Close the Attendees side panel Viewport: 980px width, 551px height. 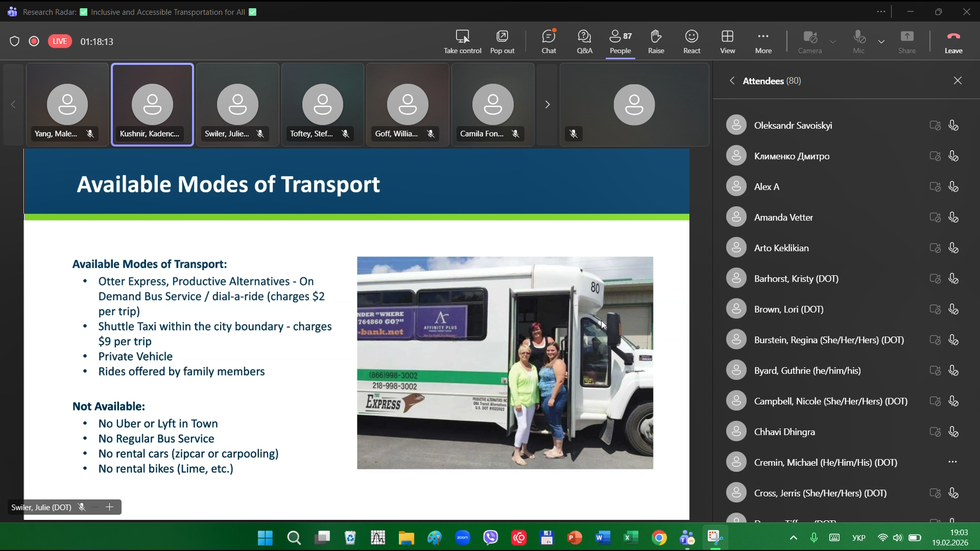click(958, 81)
